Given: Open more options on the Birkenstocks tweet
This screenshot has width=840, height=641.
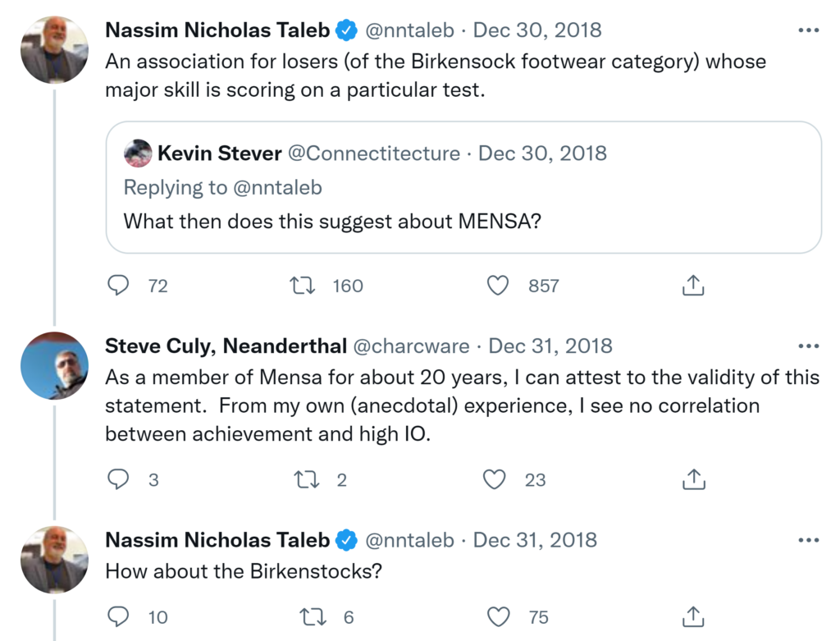Looking at the screenshot, I should click(808, 539).
